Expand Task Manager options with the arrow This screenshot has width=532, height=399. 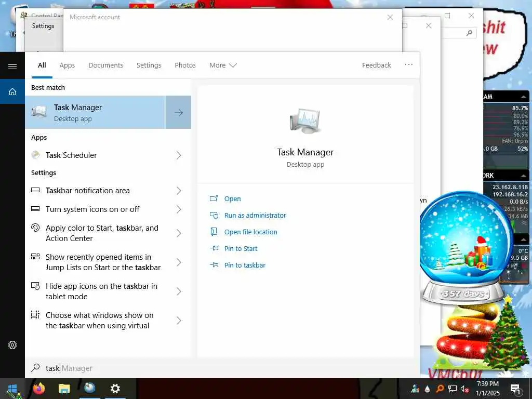point(179,112)
